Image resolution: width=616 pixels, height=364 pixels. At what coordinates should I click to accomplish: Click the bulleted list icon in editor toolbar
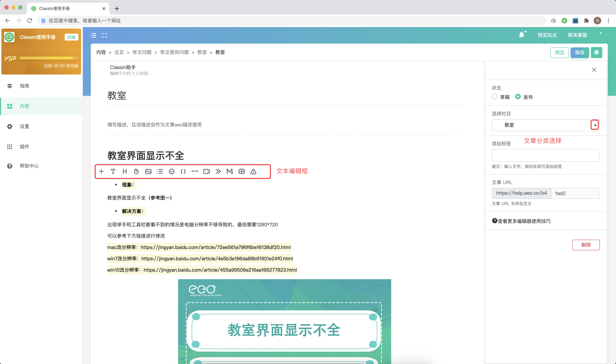coord(160,172)
